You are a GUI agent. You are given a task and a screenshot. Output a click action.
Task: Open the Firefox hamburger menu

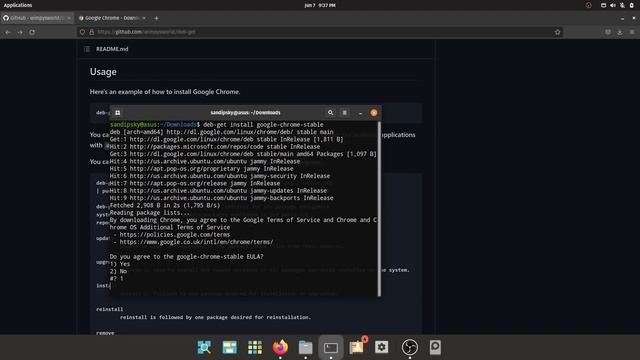pos(632,32)
